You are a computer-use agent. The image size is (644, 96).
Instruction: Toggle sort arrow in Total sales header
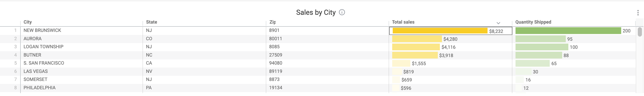click(498, 23)
